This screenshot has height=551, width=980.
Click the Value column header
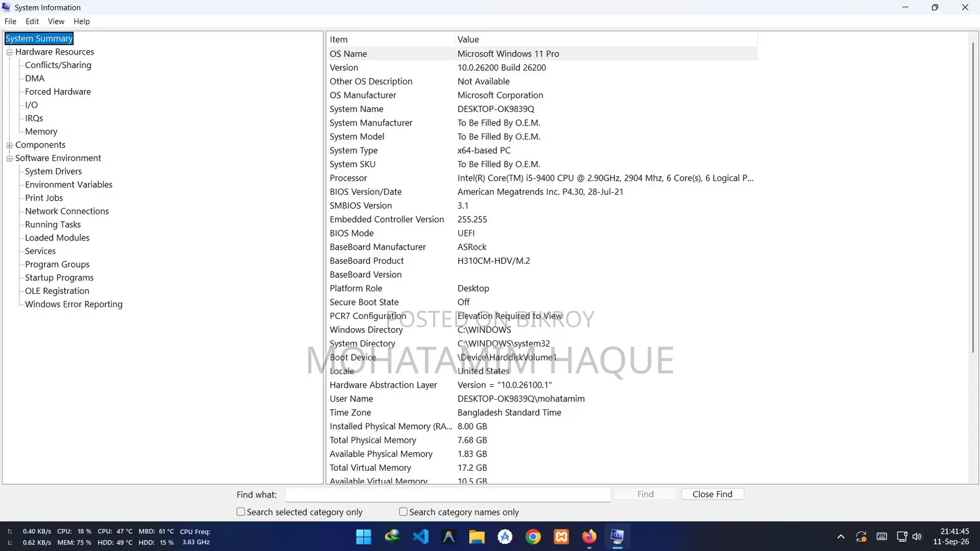click(606, 39)
